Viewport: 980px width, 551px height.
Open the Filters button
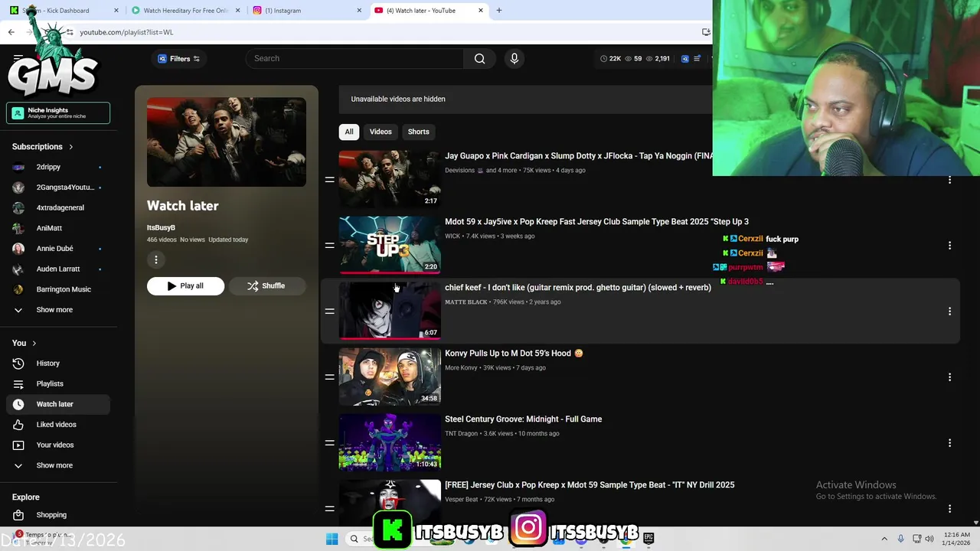point(179,59)
